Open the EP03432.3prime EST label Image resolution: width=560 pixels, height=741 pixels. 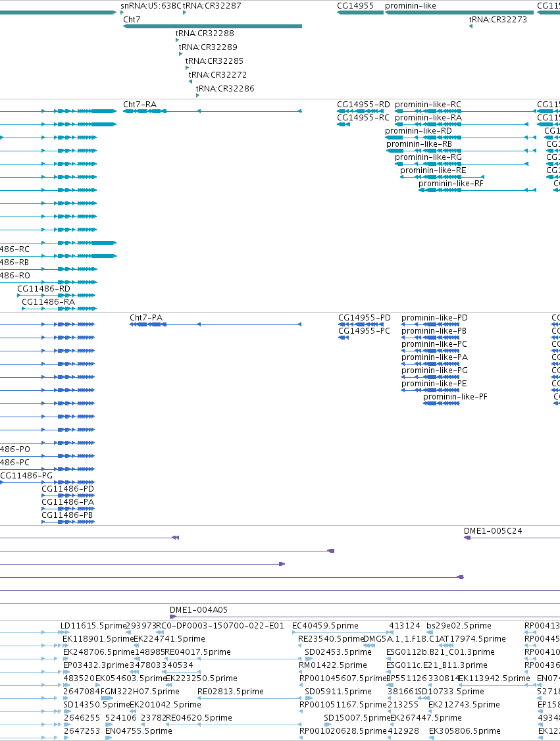97,665
